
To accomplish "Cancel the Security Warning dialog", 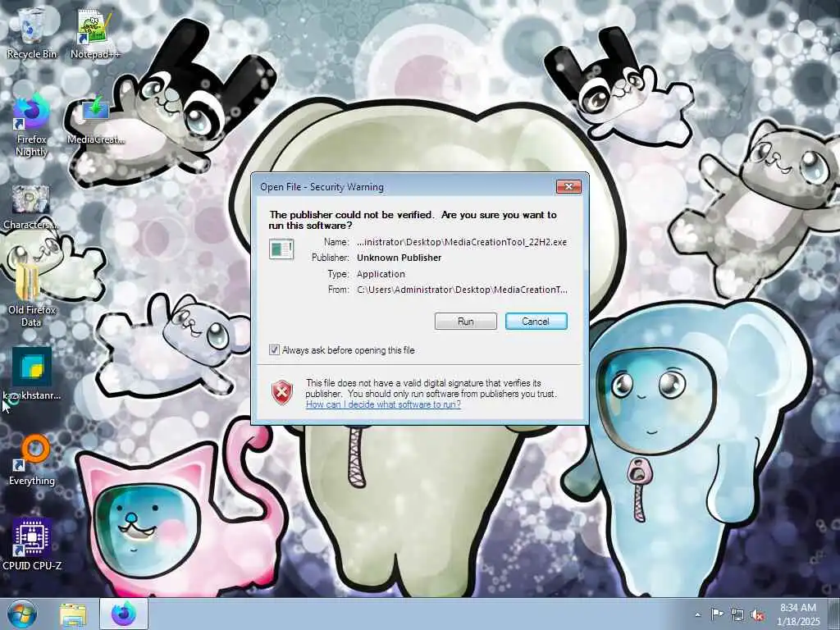I will click(x=536, y=322).
